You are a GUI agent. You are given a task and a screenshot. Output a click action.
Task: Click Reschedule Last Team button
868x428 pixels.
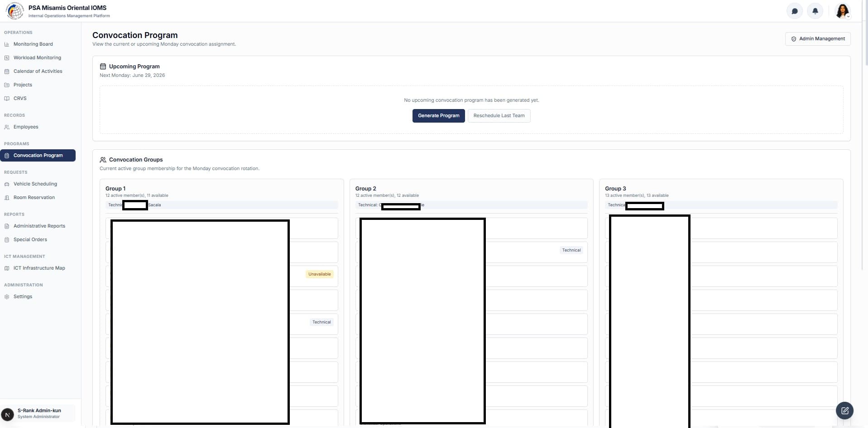499,116
